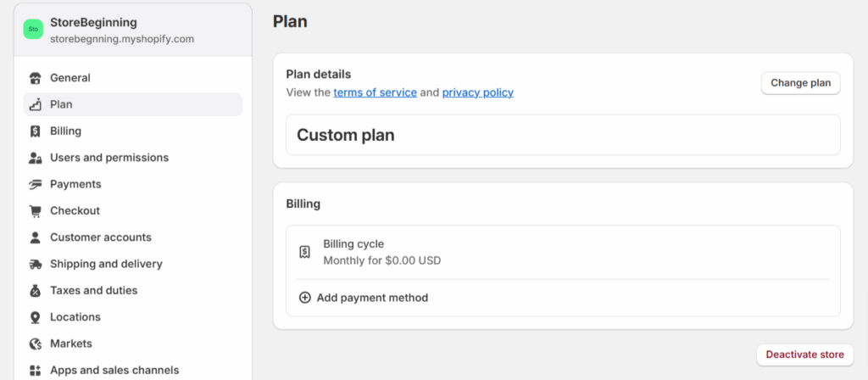This screenshot has height=380, width=868.
Task: Click the General store icon in sidebar
Action: pos(35,78)
